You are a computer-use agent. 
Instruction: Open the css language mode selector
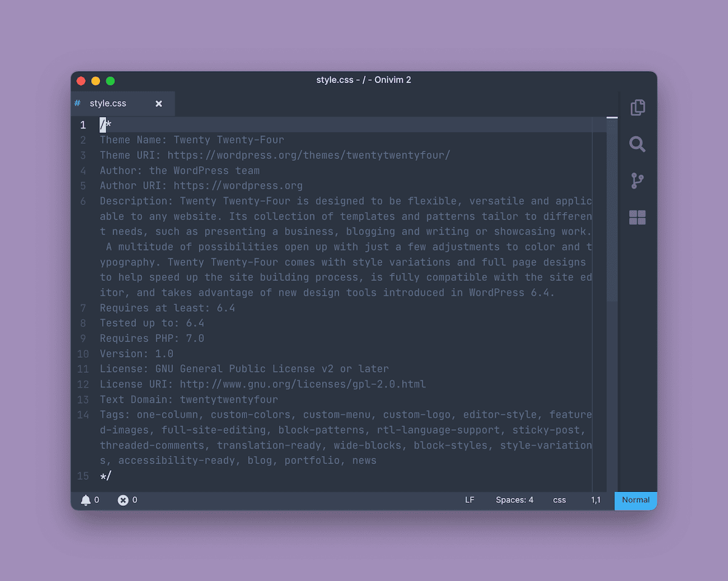click(559, 500)
